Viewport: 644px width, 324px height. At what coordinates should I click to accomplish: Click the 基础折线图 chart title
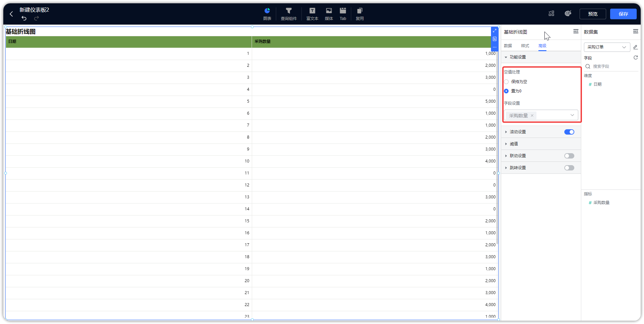[x=21, y=32]
